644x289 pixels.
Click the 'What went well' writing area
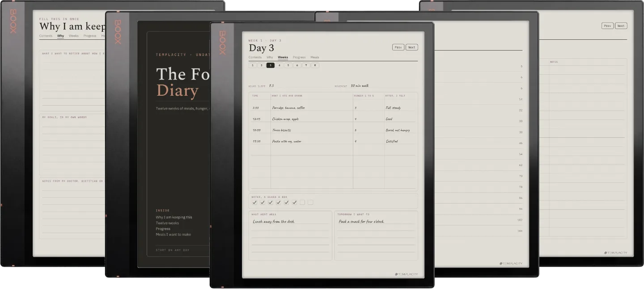click(290, 236)
